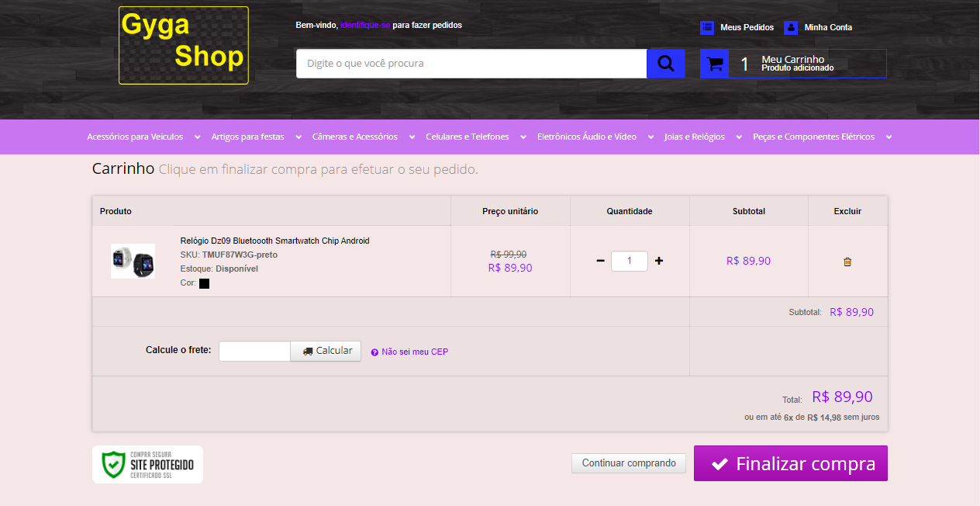980x506 pixels.
Task: Click the Continuar comprando button
Action: coord(629,463)
